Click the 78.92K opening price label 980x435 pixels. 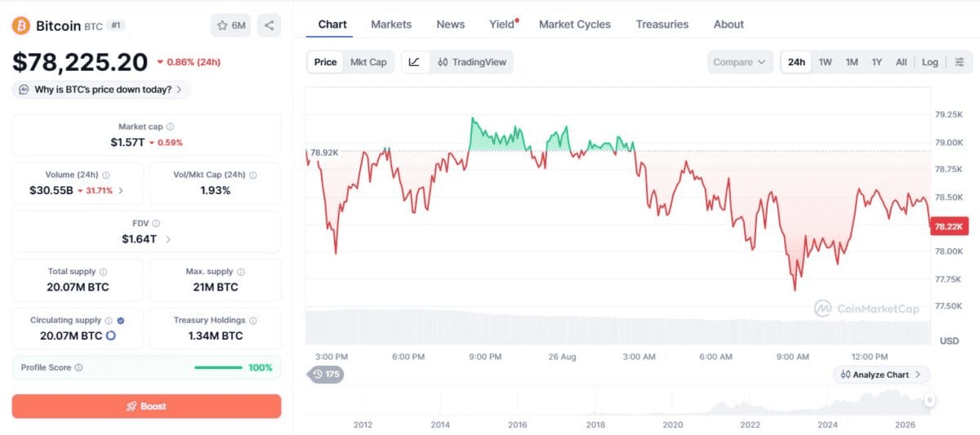[x=324, y=153]
